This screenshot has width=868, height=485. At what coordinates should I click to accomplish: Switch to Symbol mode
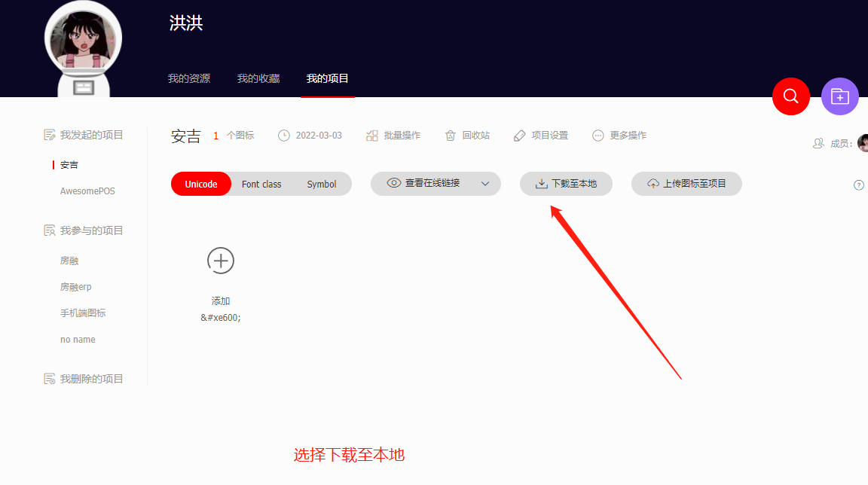point(322,185)
